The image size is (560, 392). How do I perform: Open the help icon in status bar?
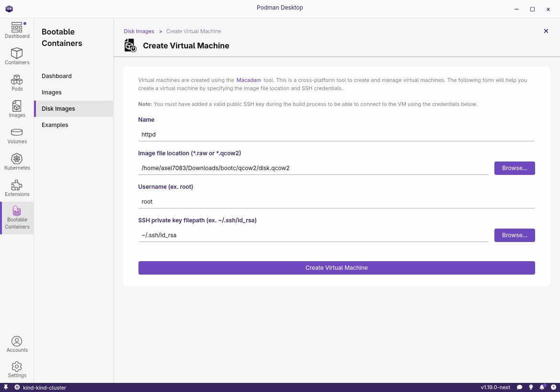(553, 387)
